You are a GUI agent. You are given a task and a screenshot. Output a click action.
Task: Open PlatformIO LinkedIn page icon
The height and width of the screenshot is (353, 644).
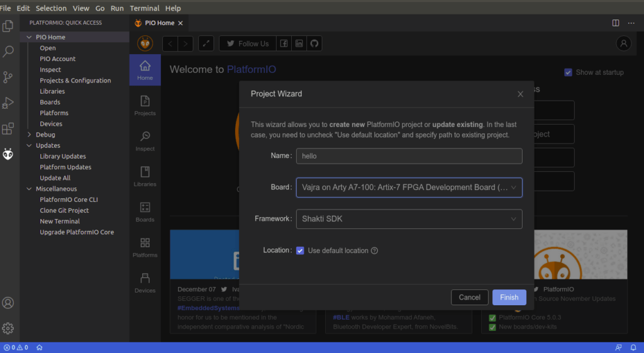pyautogui.click(x=299, y=43)
